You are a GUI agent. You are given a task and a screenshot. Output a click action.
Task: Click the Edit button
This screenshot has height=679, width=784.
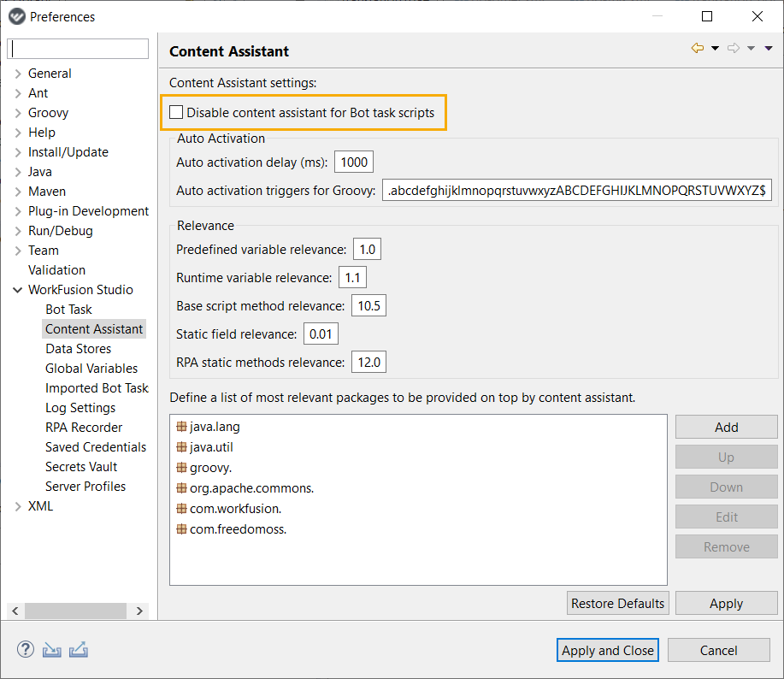pyautogui.click(x=726, y=517)
